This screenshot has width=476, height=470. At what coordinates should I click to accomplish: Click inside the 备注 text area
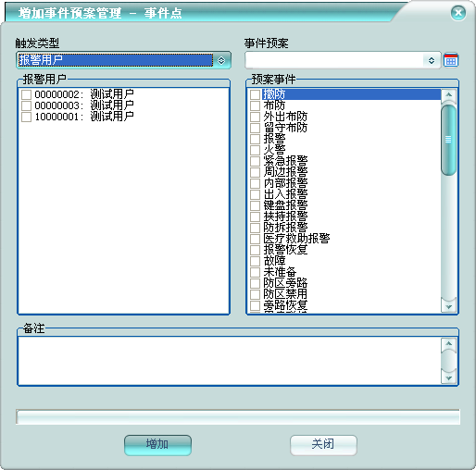coord(230,361)
